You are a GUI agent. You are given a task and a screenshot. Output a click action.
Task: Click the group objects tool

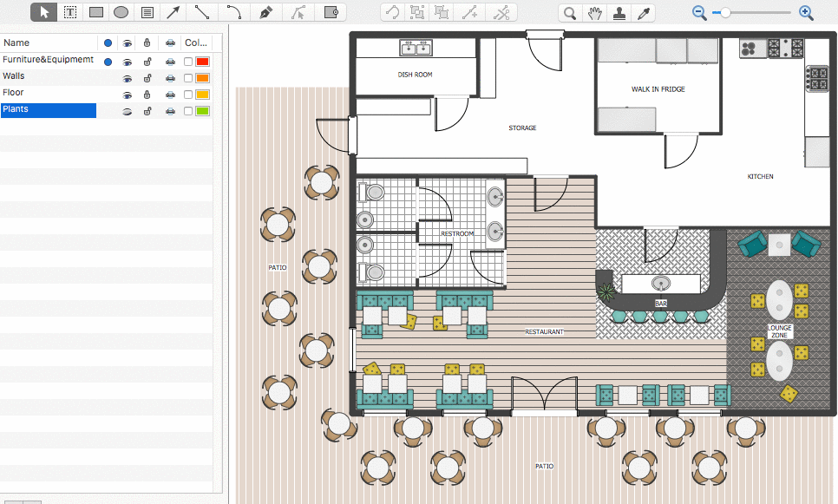pyautogui.click(x=417, y=12)
